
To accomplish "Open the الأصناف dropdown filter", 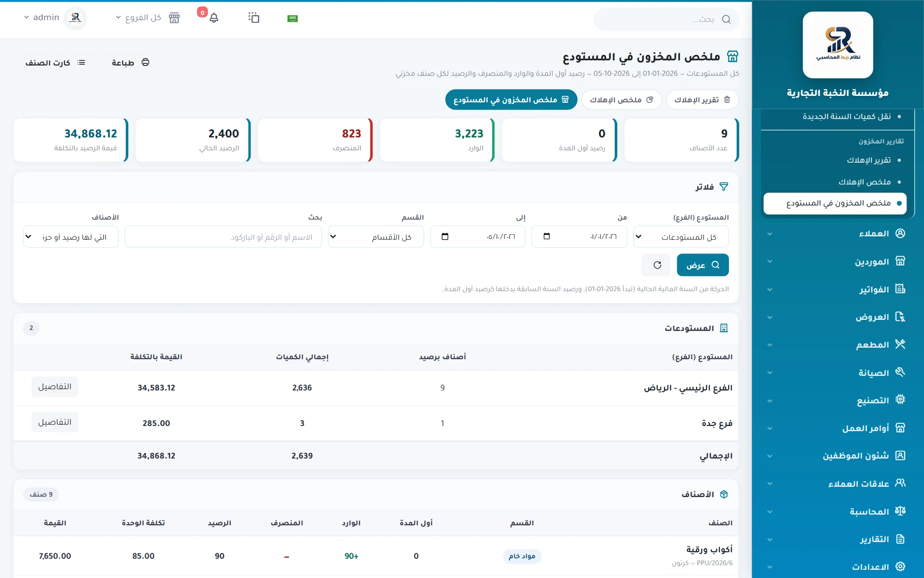I will [x=71, y=237].
